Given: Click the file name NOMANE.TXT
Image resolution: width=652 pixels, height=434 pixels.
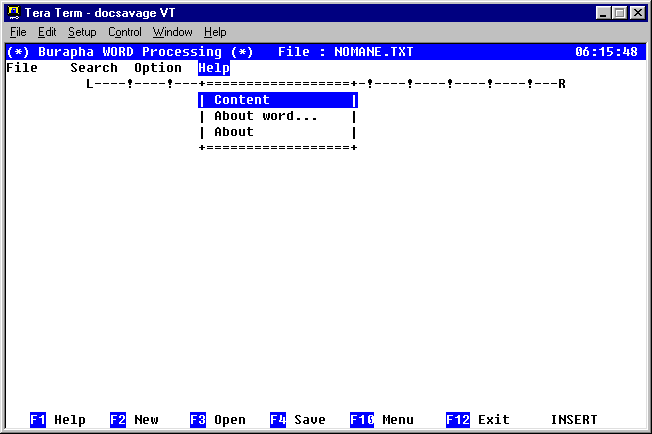Looking at the screenshot, I should (374, 52).
